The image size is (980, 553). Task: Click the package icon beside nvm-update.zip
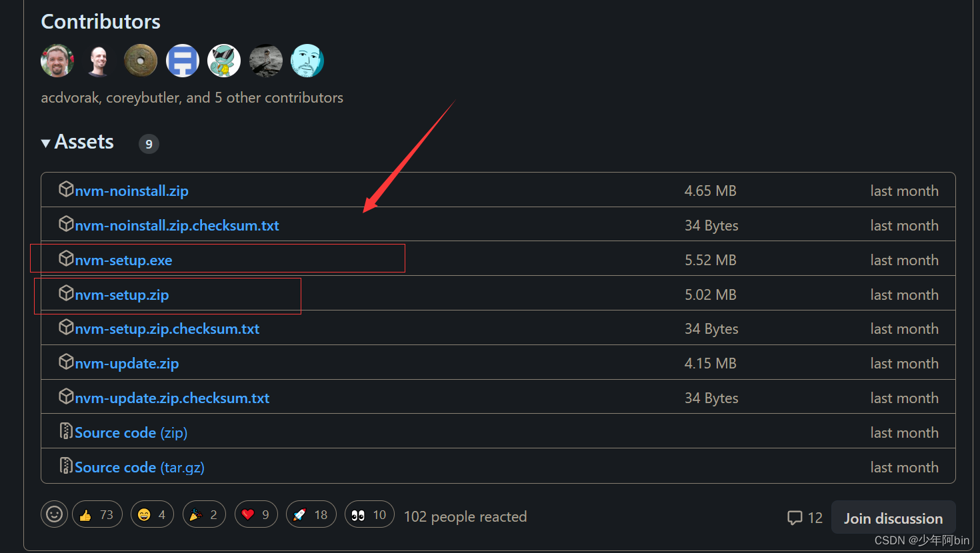(66, 362)
